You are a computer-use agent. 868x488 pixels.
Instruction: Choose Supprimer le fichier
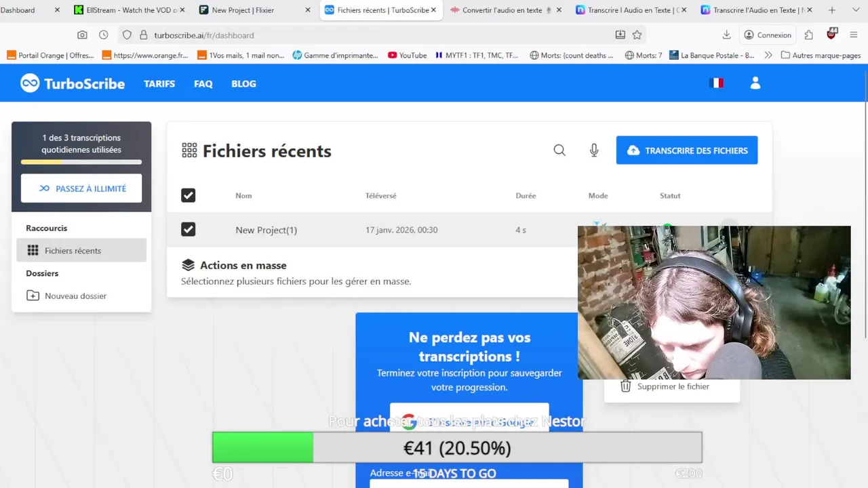672,386
